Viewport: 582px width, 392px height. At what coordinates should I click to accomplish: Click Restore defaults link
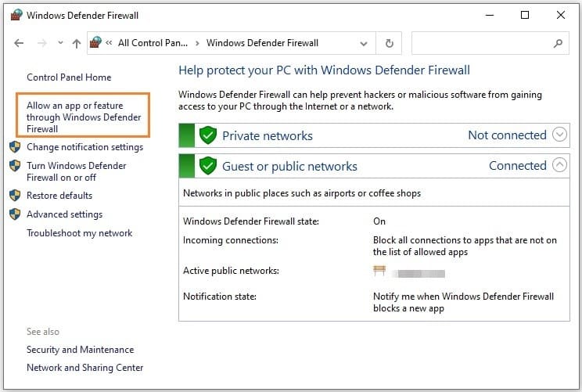(59, 196)
